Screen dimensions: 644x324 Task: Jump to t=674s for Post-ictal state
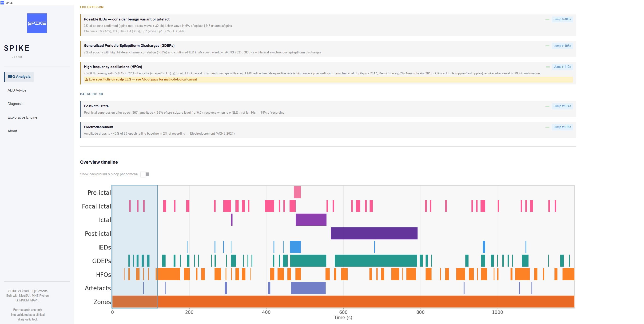[x=562, y=106]
